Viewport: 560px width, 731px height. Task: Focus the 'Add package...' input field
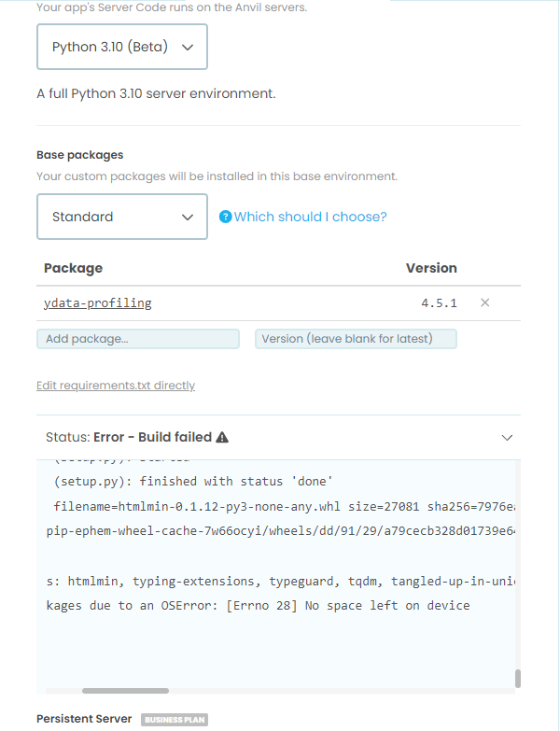coord(138,339)
